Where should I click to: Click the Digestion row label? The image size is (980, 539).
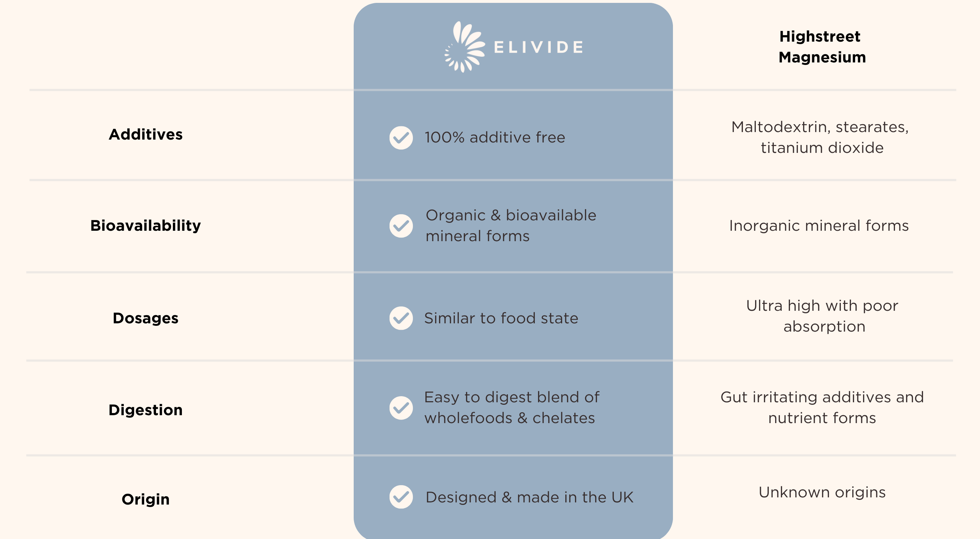coord(146,410)
